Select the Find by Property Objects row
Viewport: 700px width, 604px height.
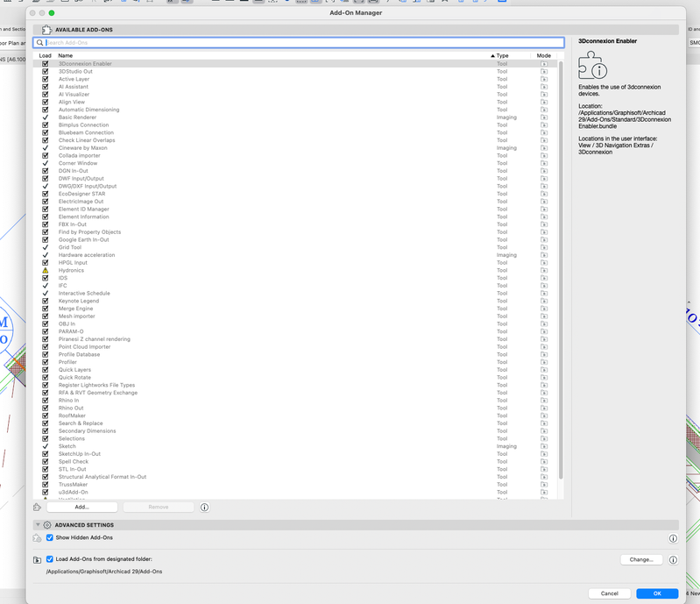[295, 231]
